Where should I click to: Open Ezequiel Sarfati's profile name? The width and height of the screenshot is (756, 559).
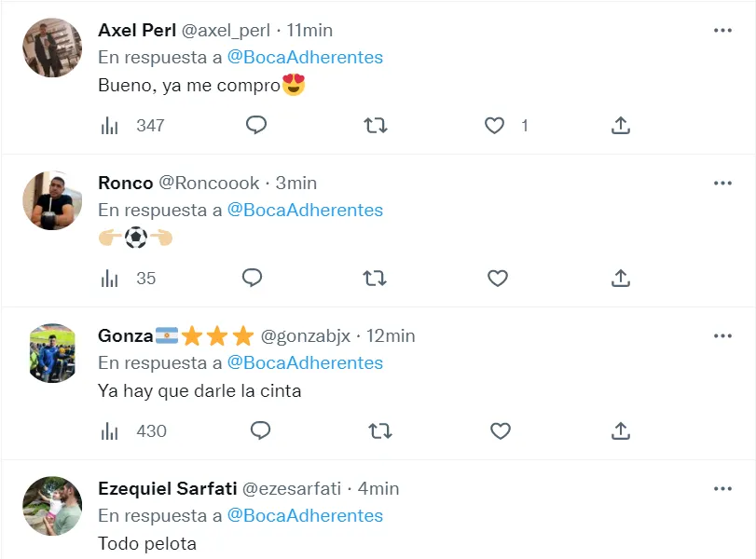[x=168, y=488]
